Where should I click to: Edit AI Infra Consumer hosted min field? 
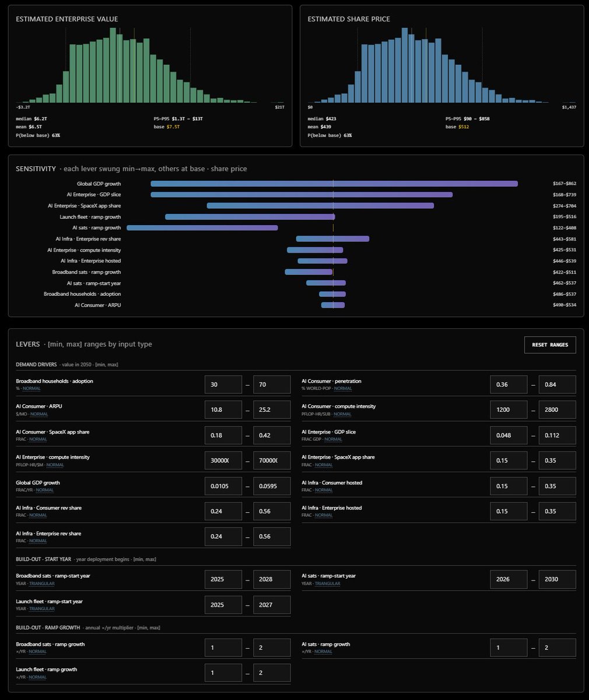point(509,486)
